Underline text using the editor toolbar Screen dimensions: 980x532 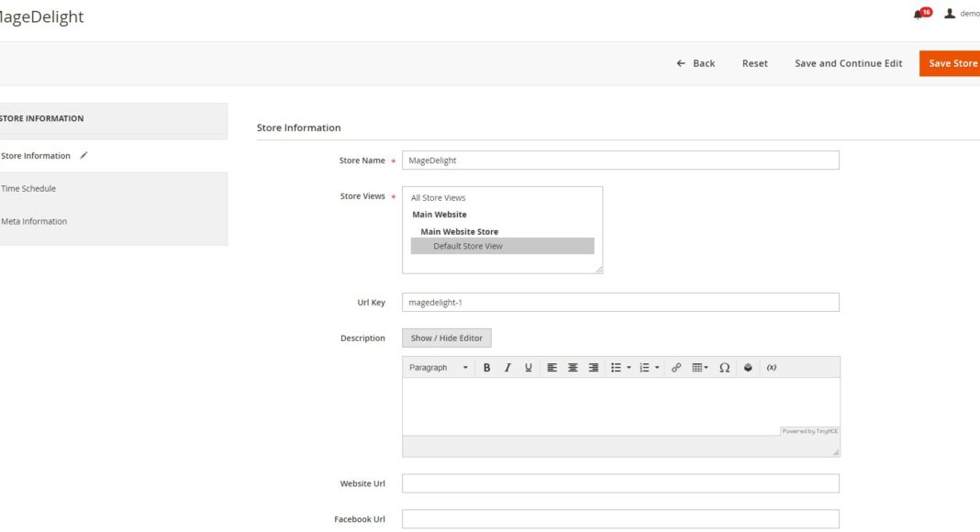coord(529,368)
